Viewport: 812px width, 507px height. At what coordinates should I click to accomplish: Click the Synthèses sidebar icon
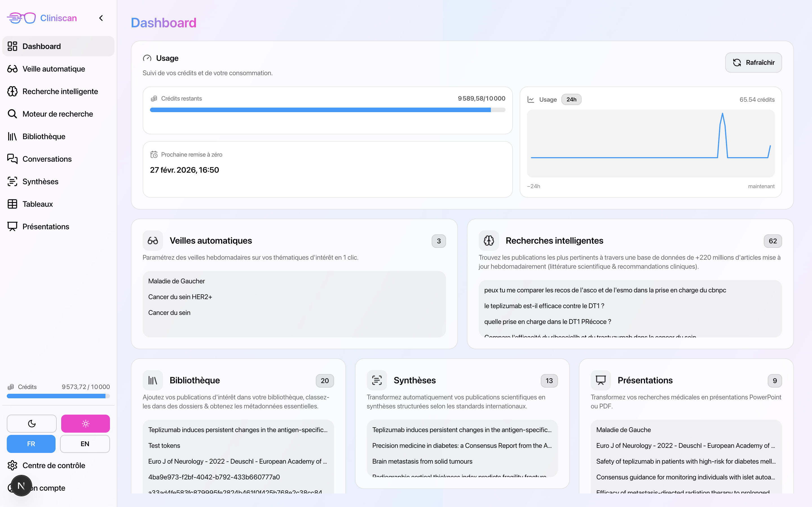[x=12, y=181]
